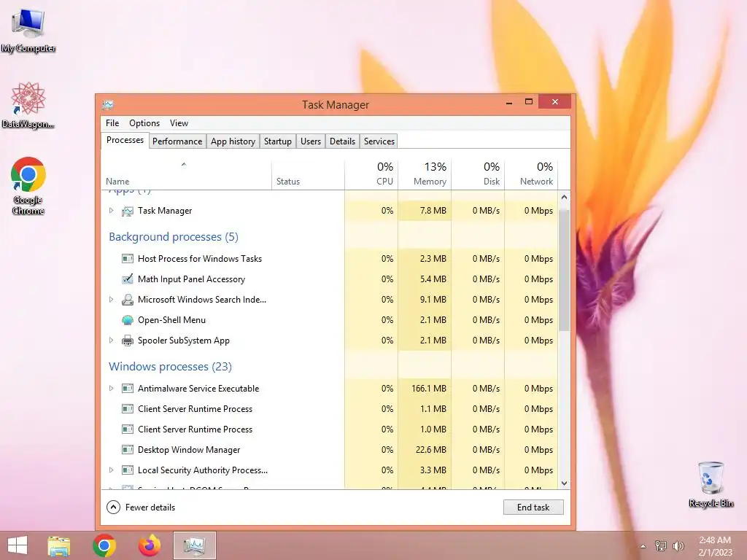Sort by the Status column header
This screenshot has height=560, width=747.
point(308,174)
